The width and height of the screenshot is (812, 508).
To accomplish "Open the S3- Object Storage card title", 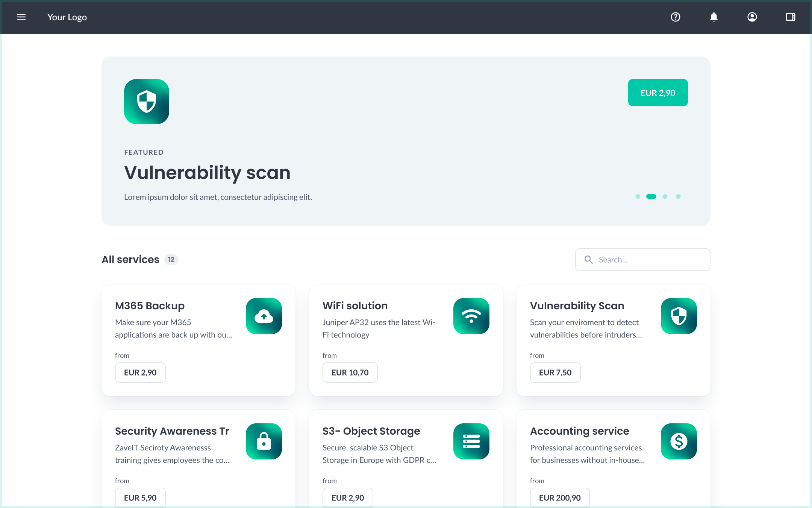I will point(371,431).
